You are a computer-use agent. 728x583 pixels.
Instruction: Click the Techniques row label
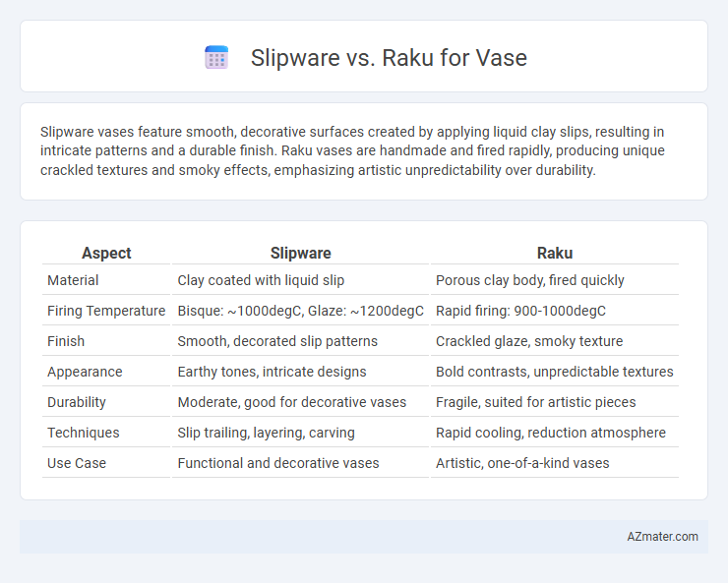tap(84, 433)
